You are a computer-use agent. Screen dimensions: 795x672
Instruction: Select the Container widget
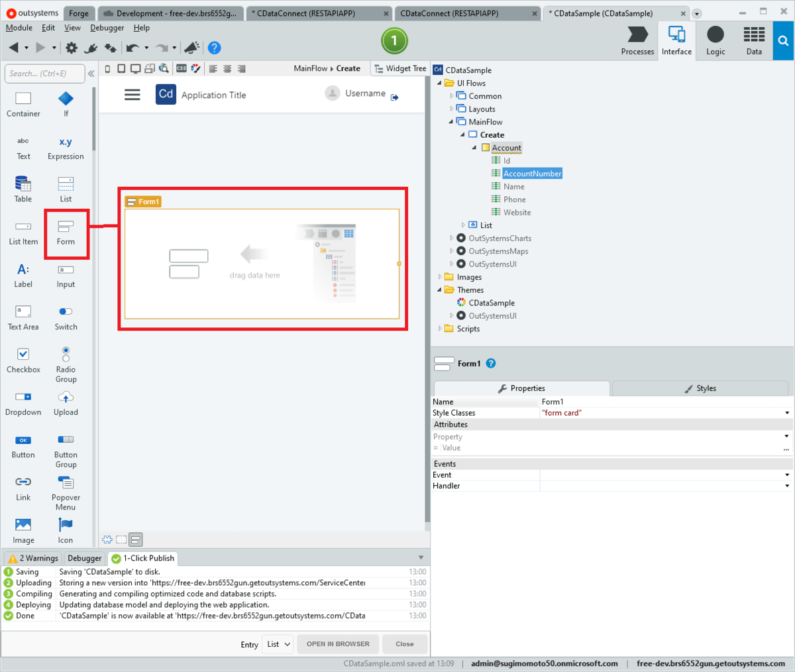click(23, 105)
